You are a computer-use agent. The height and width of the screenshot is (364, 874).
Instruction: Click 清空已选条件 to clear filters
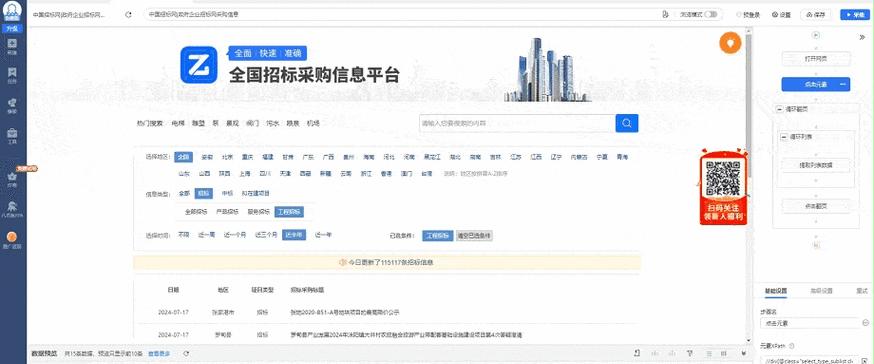coord(474,236)
